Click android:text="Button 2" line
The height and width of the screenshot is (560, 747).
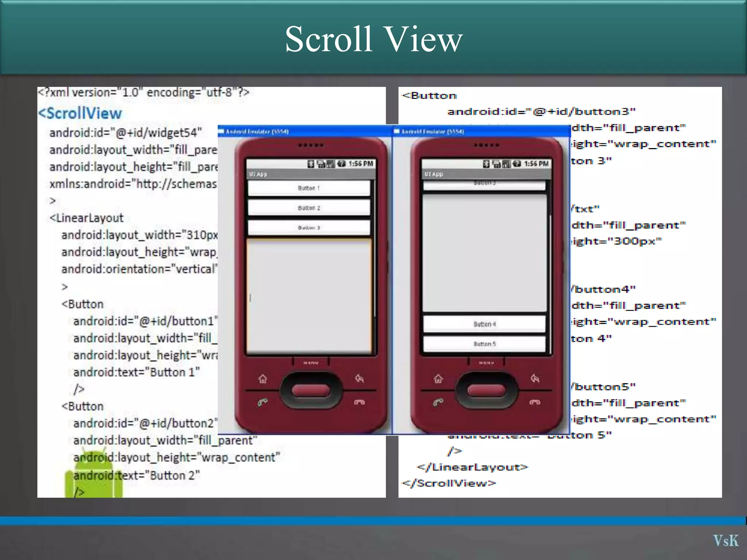[x=136, y=475]
